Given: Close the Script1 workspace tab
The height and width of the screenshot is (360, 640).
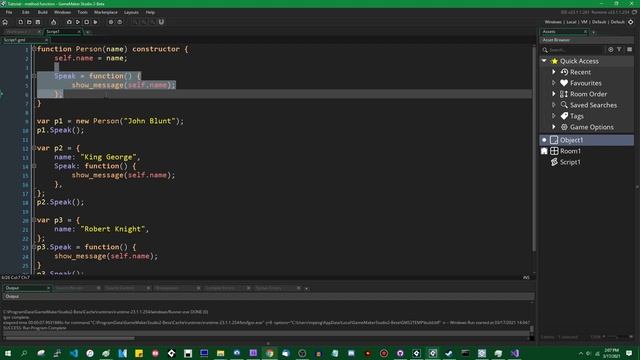Looking at the screenshot, I should 79,31.
